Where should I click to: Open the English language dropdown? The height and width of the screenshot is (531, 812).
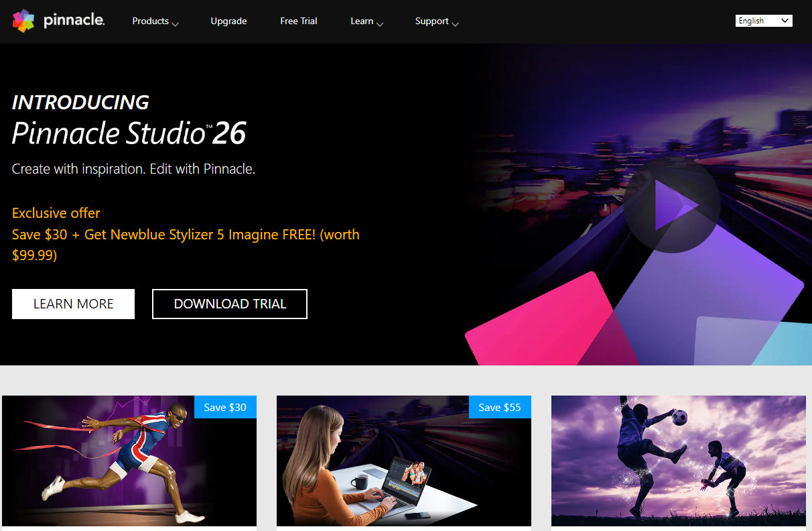[x=764, y=21]
